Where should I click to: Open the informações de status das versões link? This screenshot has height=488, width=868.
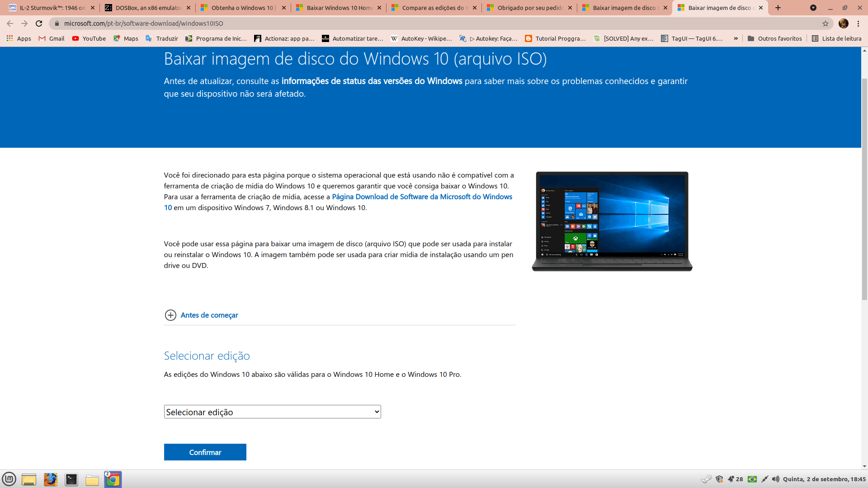(x=372, y=81)
